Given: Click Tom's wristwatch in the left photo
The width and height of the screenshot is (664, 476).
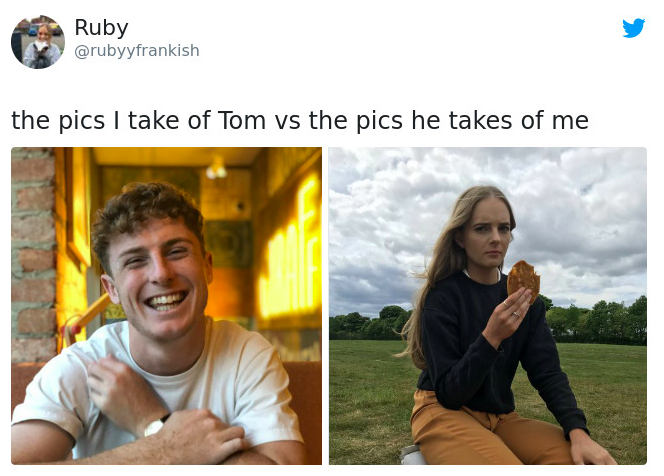Looking at the screenshot, I should tap(156, 426).
